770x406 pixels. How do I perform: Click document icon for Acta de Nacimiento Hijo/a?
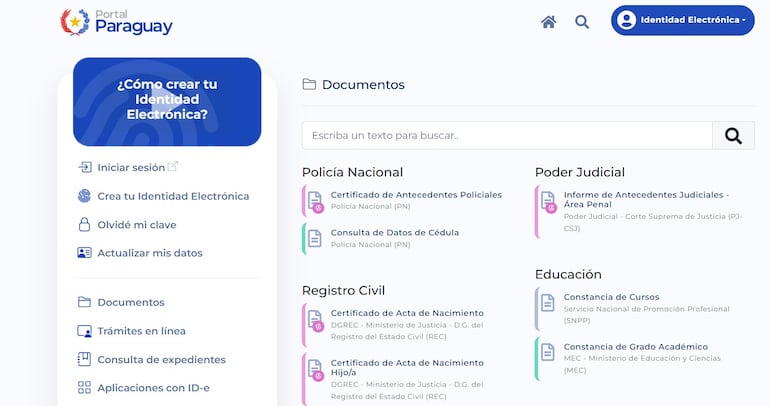coord(315,371)
